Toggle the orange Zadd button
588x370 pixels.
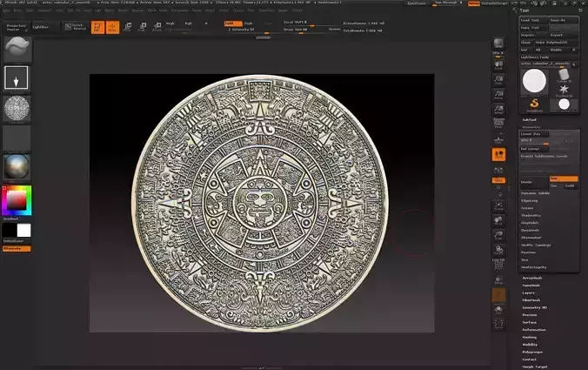233,24
